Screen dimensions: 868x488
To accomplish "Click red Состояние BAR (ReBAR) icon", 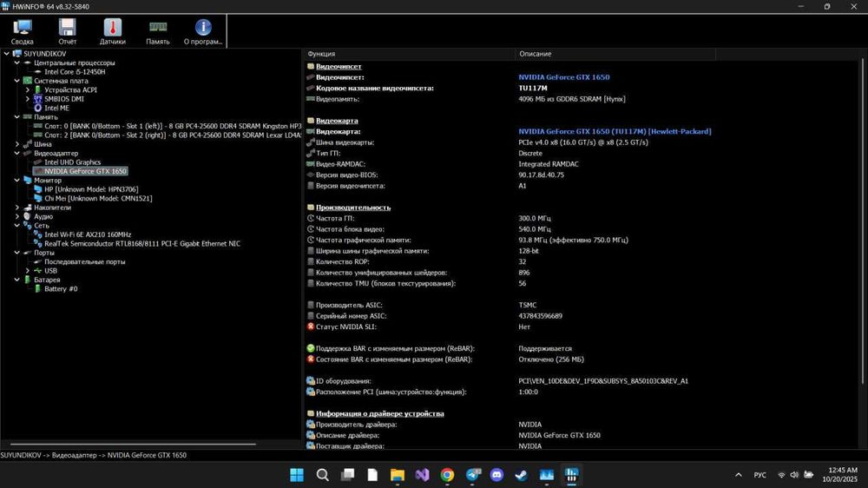I will point(311,359).
